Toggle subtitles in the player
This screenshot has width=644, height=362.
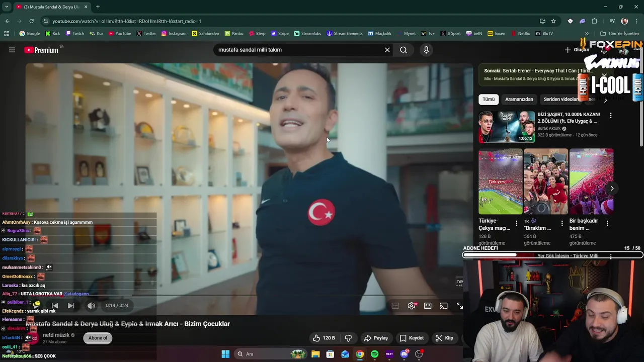pyautogui.click(x=395, y=306)
